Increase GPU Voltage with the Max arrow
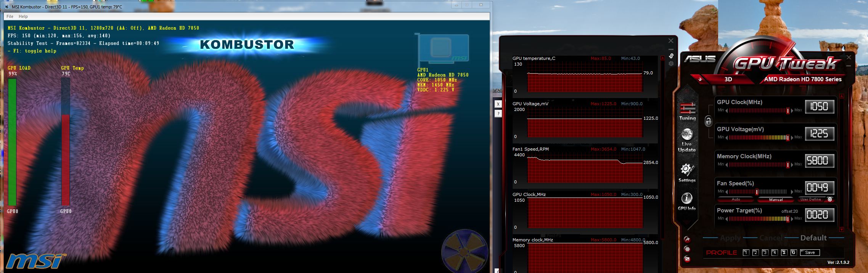 [792, 138]
